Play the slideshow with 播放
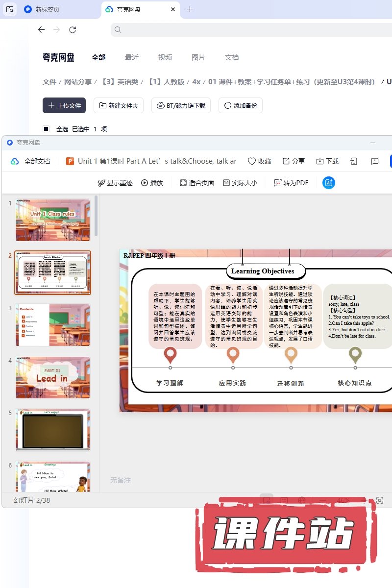This screenshot has width=392, height=588. pos(152,183)
